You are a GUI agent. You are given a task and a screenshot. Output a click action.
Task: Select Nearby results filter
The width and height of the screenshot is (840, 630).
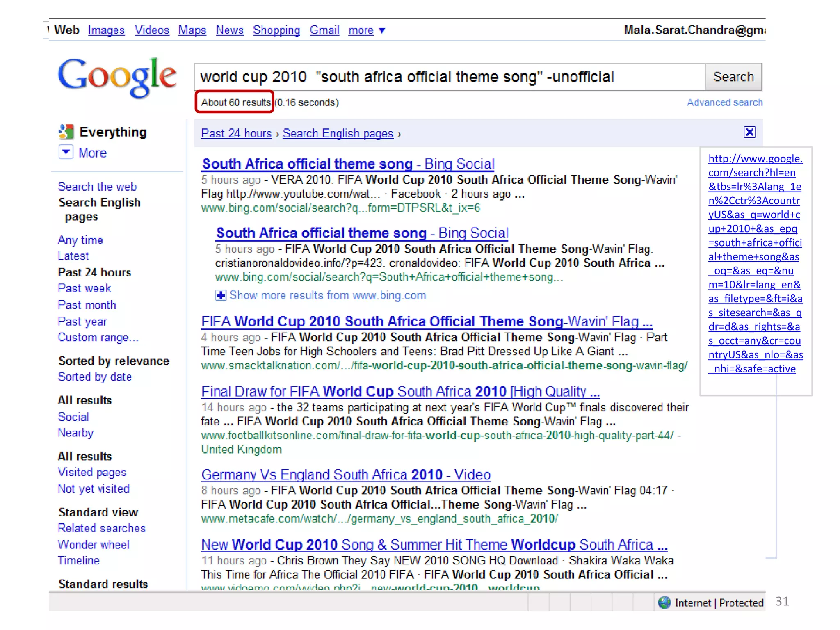(x=76, y=433)
